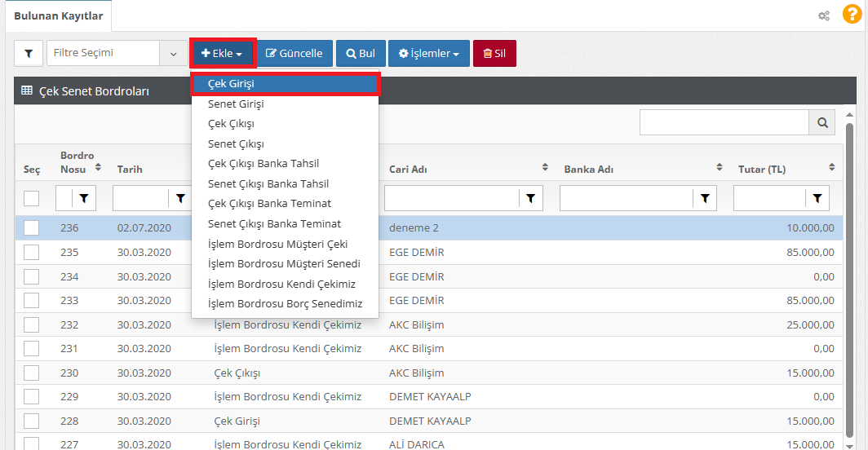Viewport: 868px width, 450px height.
Task: Choose Çek Girişi from the Ekle menu
Action: pyautogui.click(x=285, y=84)
